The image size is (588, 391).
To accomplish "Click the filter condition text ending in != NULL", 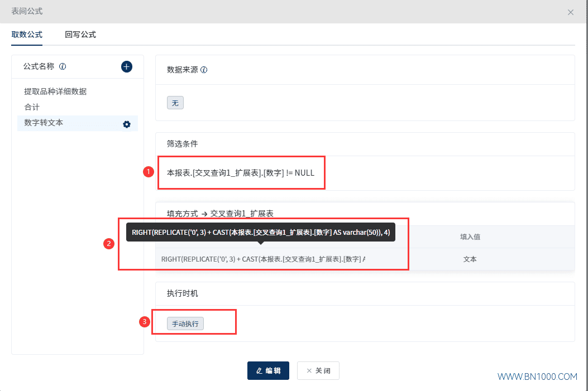I will (240, 173).
